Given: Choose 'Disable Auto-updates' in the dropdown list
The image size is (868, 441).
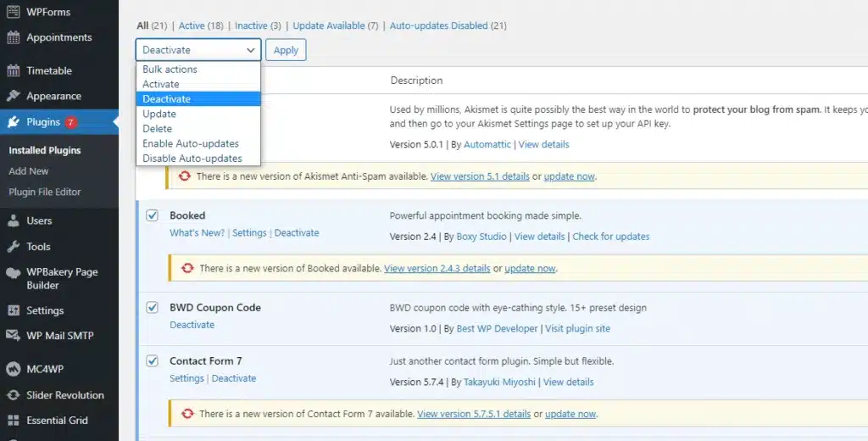Looking at the screenshot, I should 198,159.
